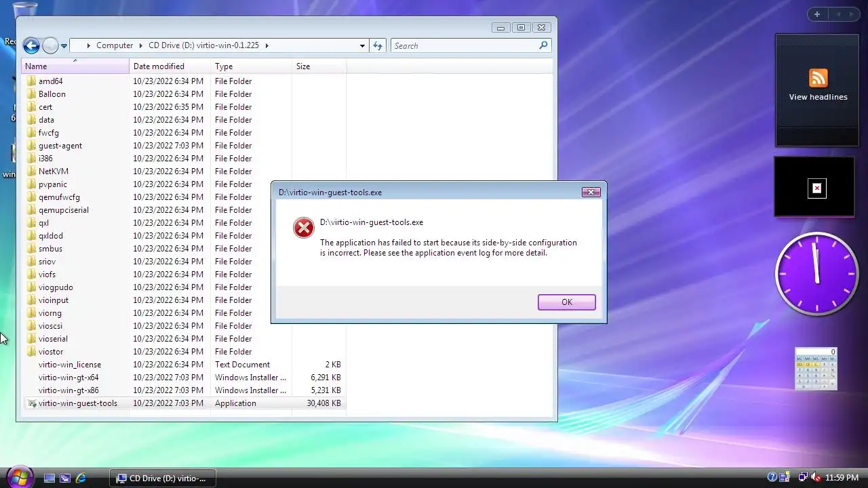Screen dimensions: 868x488
Task: Select the vioserial folder
Action: tap(53, 339)
